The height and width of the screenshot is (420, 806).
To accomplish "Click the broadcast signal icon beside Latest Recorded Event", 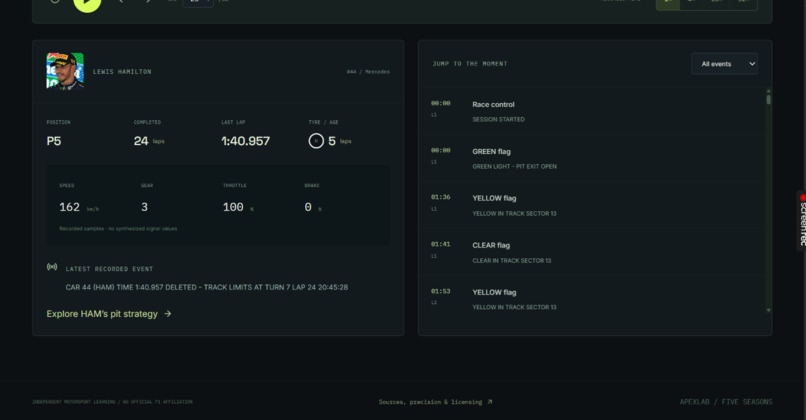I will coord(52,267).
